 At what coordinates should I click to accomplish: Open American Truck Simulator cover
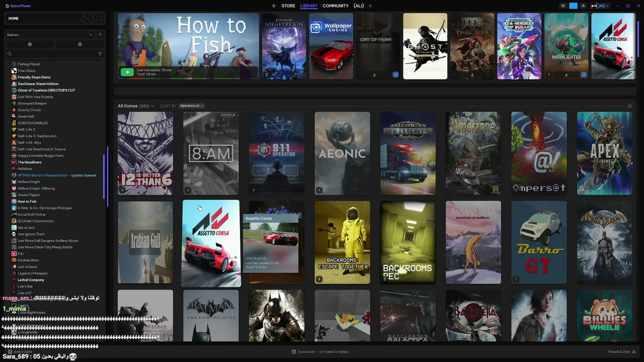coord(408,153)
